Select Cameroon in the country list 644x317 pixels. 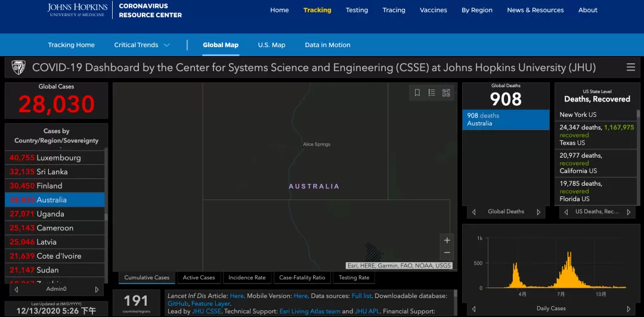55,228
